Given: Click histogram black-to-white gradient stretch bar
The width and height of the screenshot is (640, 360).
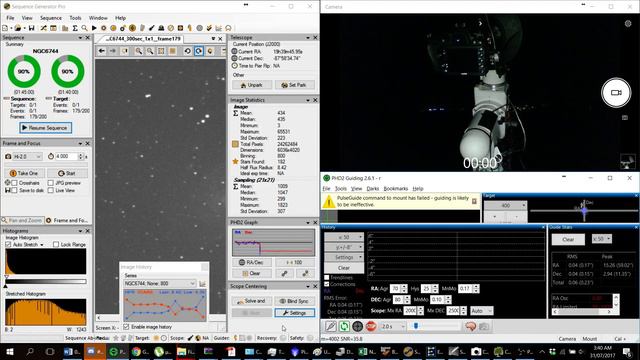Looking at the screenshot, I should coord(46,281).
